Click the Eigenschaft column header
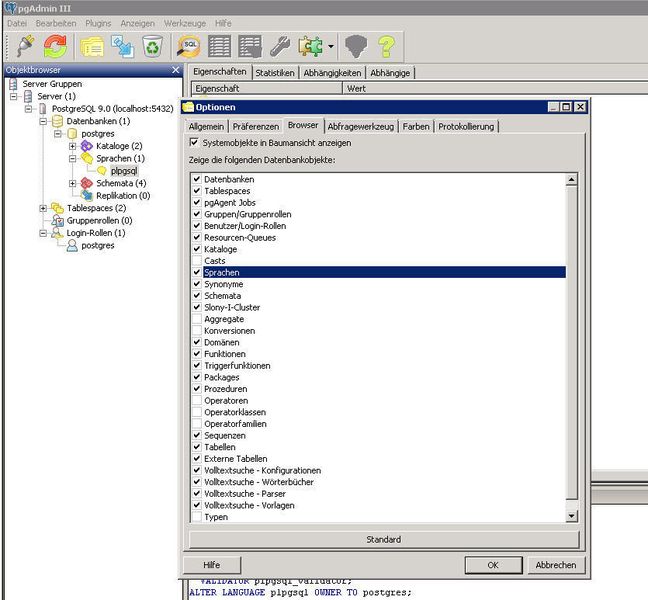Viewport: 648px width, 600px height. pyautogui.click(x=267, y=88)
